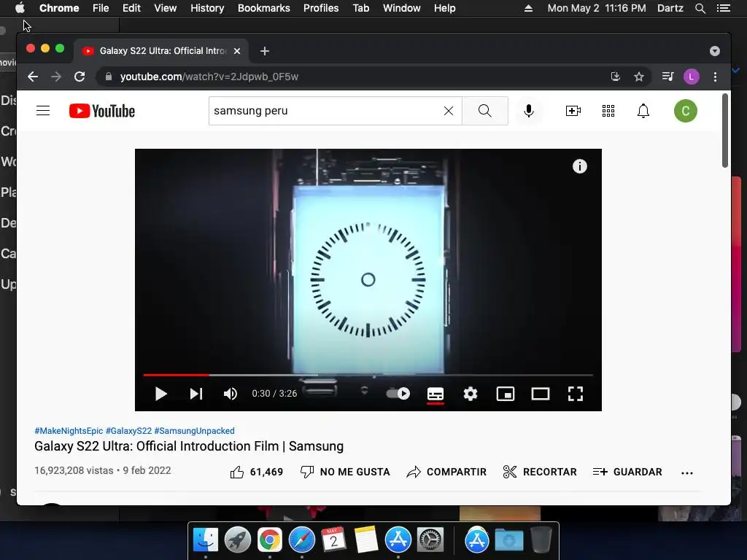The image size is (747, 560).
Task: Open the File menu
Action: click(101, 8)
